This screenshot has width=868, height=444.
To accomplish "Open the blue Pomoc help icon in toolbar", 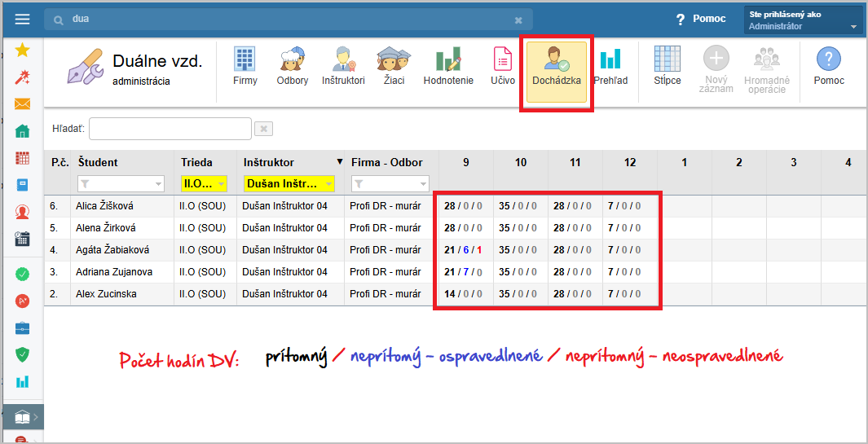I will click(x=829, y=67).
